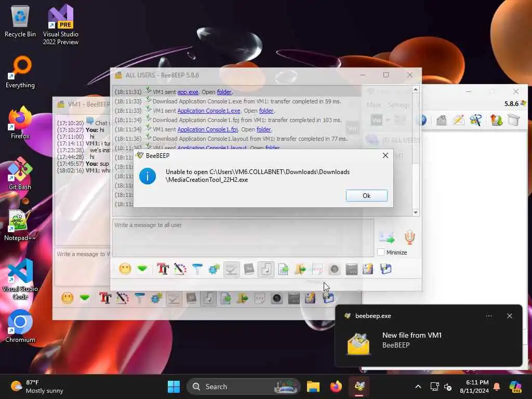Toggle spell check icon in ALL USERS toolbar
Viewport: 532px width, 399px height.
tap(231, 269)
